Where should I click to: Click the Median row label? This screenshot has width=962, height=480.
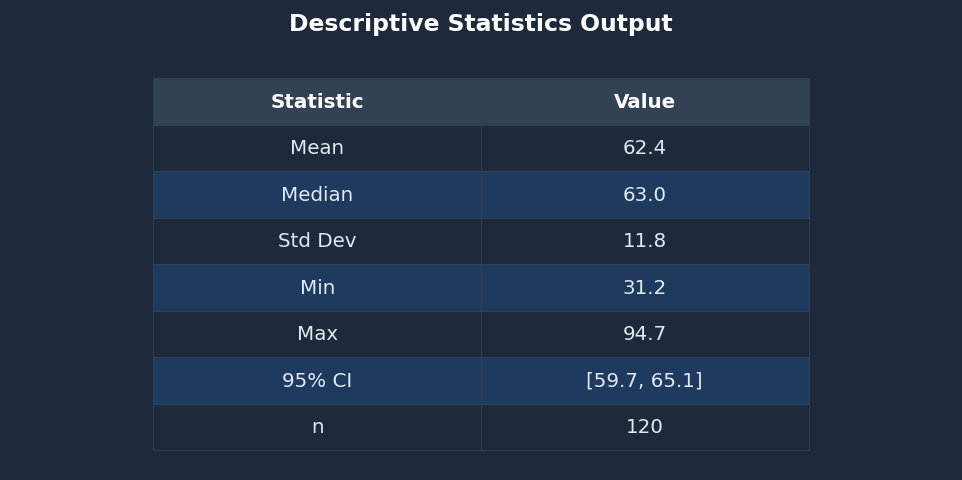coord(317,195)
